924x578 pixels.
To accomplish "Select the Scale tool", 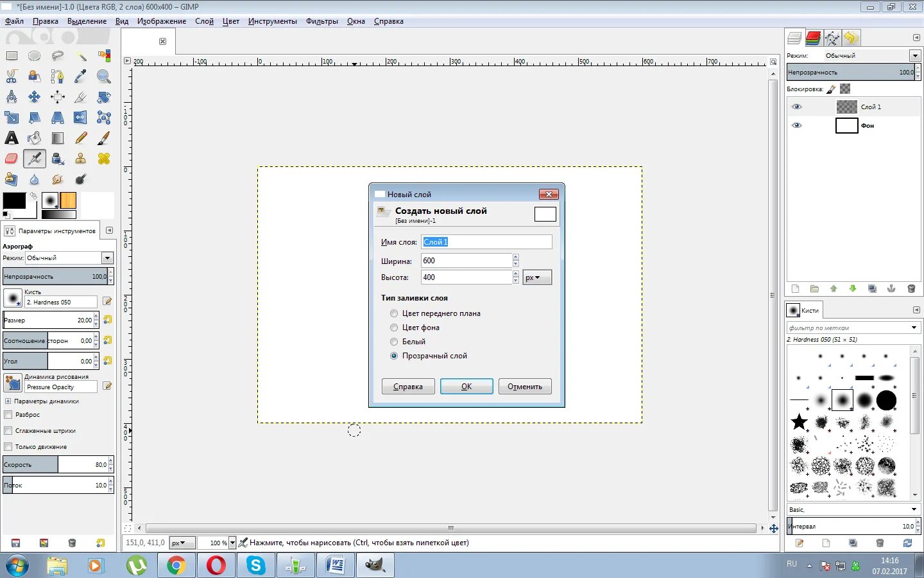I will click(x=12, y=118).
